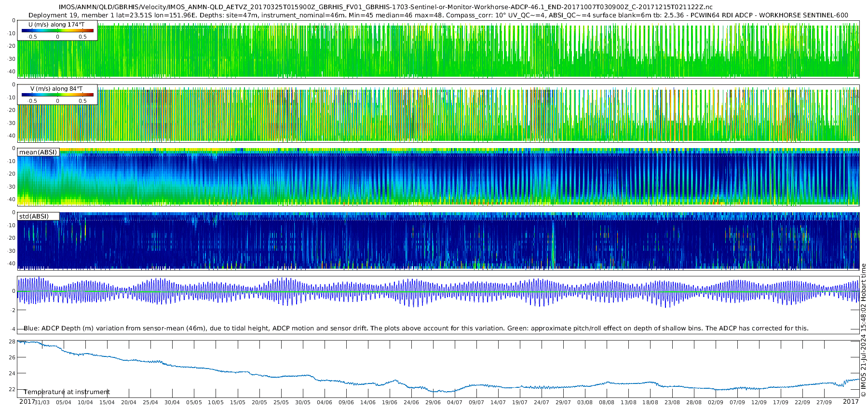The image size is (868, 410).
Task: Click the '12/09' date tick label
Action: pos(759,402)
